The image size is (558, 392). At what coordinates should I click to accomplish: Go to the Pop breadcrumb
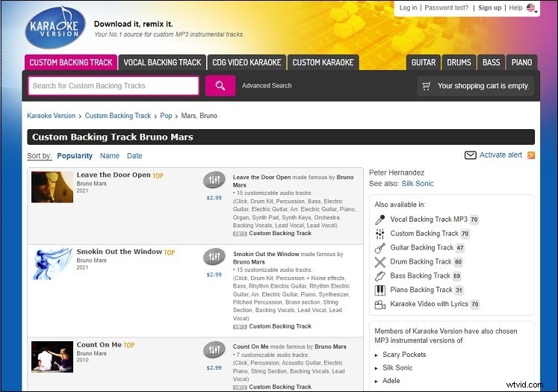[166, 116]
